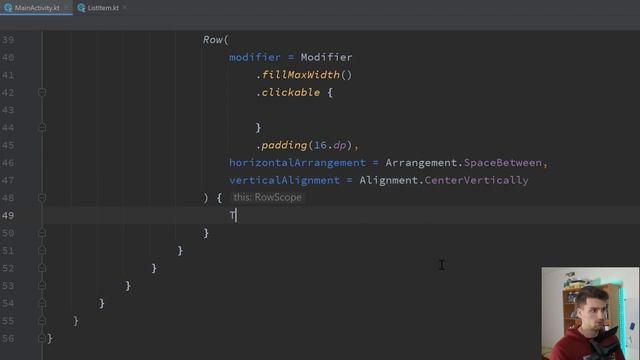Screen dimensions: 640x360
Task: Click the Row call on line 39
Action: (213, 40)
